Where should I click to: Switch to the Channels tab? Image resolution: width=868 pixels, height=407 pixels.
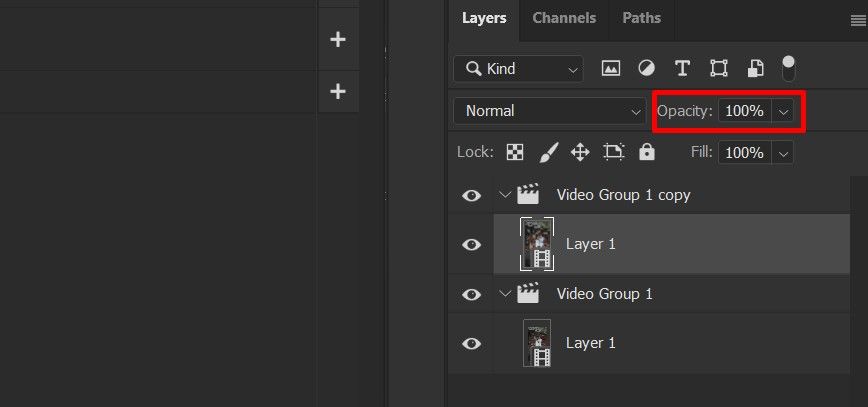pos(564,18)
